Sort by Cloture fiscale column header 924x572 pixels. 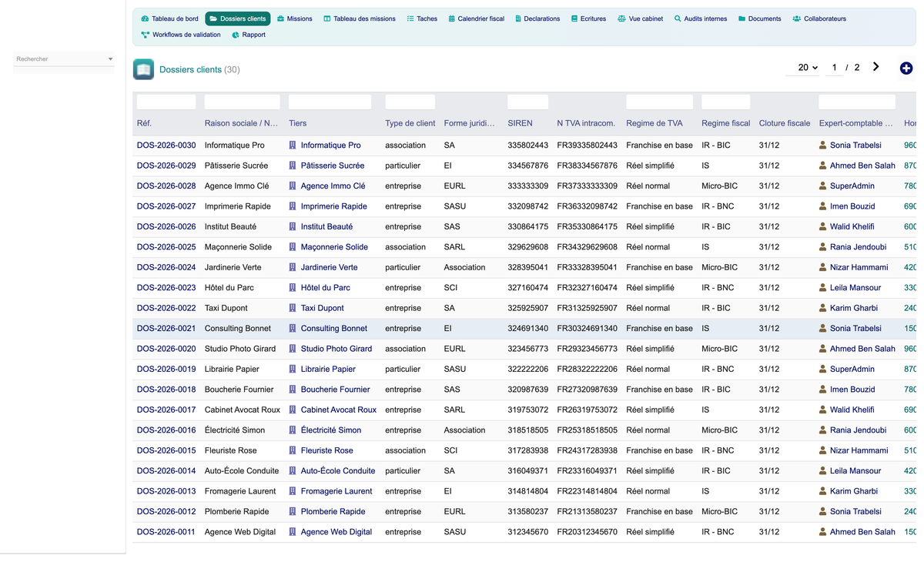[785, 123]
